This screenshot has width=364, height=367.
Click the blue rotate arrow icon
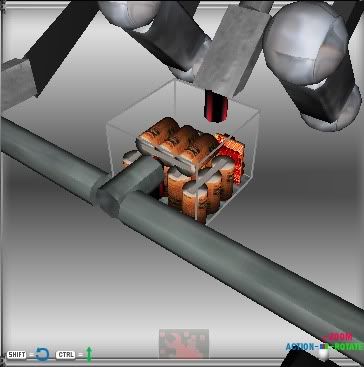[x=42, y=355]
